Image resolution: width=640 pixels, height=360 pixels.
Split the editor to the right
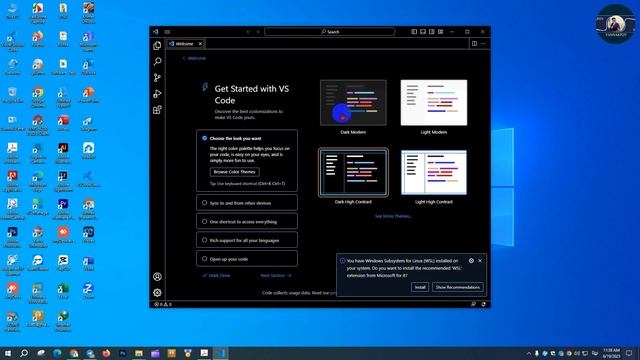tap(474, 44)
